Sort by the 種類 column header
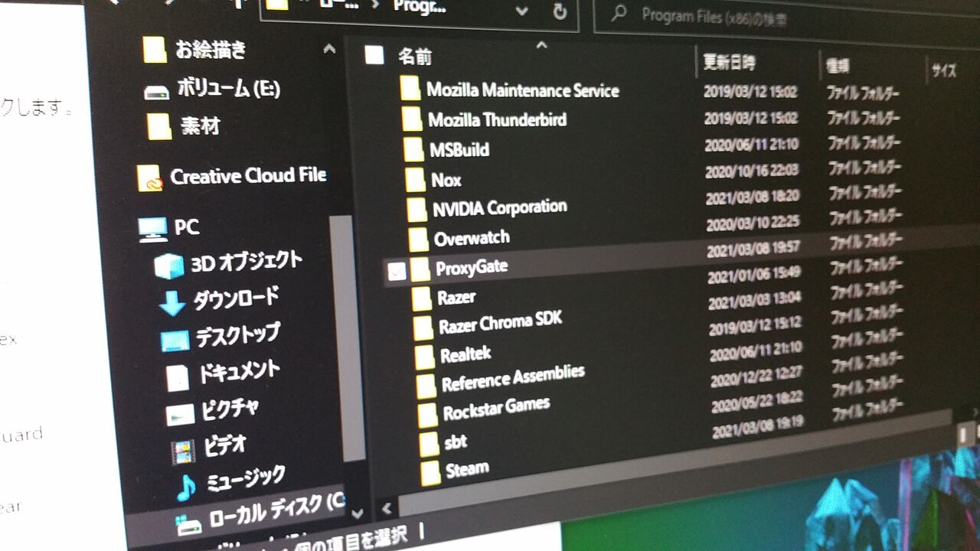 838,67
